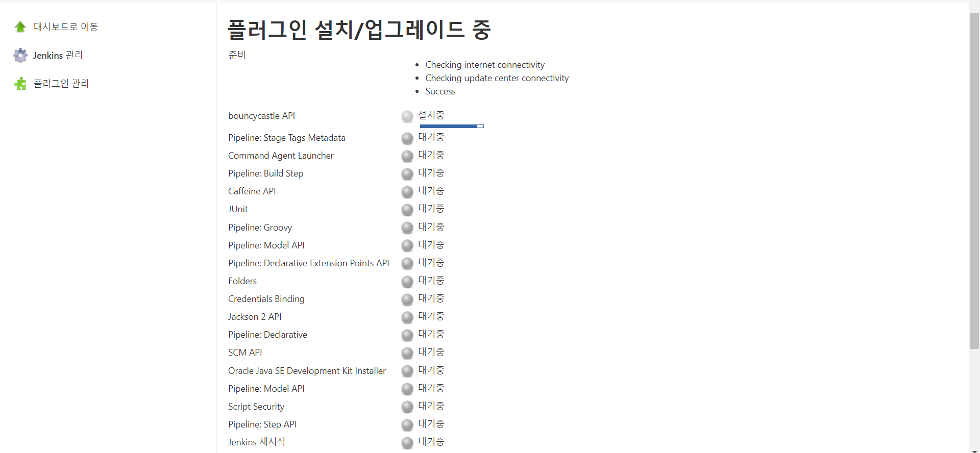Click the green puzzle plugin icon

pos(20,84)
